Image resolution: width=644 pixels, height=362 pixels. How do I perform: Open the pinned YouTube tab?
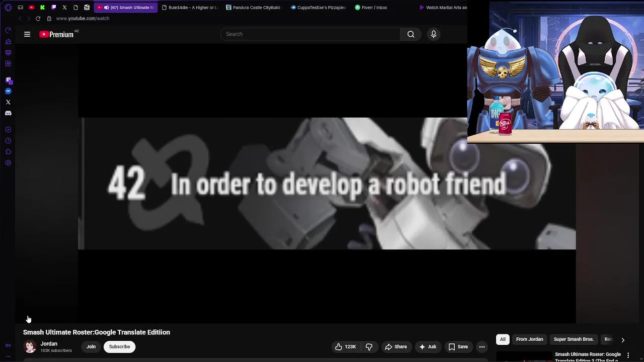[31, 8]
